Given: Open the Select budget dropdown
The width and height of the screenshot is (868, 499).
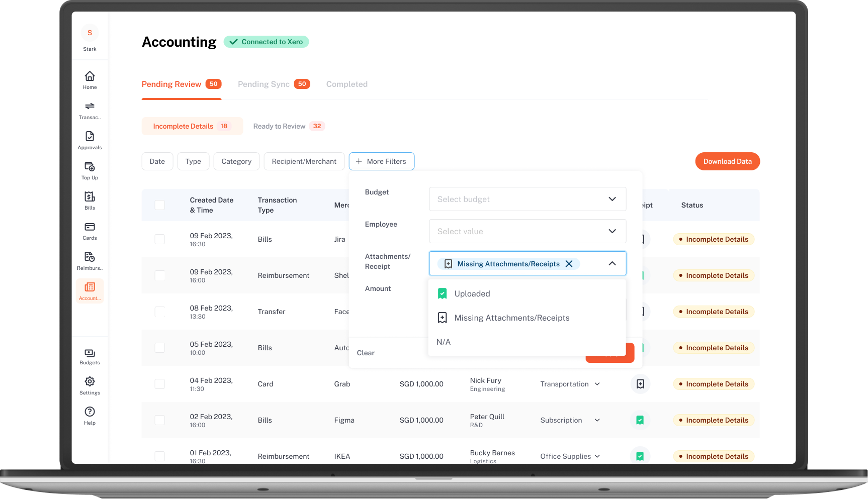Looking at the screenshot, I should pyautogui.click(x=528, y=199).
